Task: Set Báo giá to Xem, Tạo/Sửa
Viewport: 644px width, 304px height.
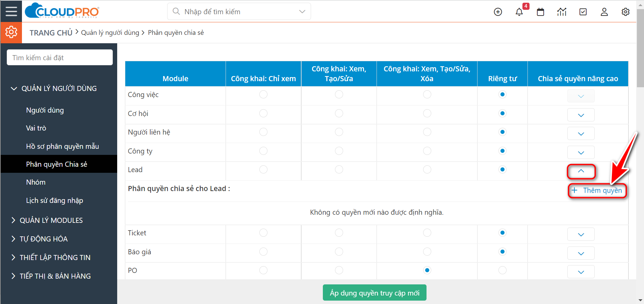Action: click(339, 252)
